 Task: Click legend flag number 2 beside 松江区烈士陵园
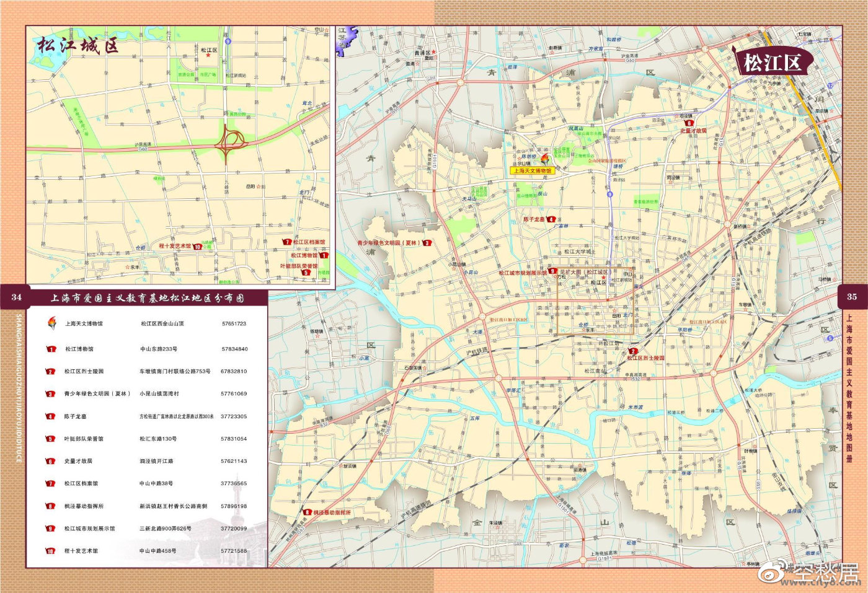click(51, 371)
